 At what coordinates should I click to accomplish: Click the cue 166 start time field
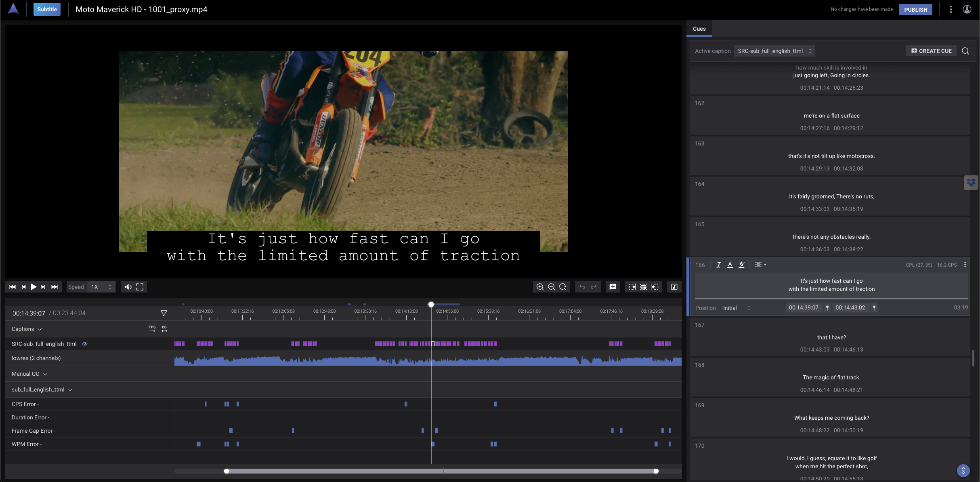click(804, 307)
